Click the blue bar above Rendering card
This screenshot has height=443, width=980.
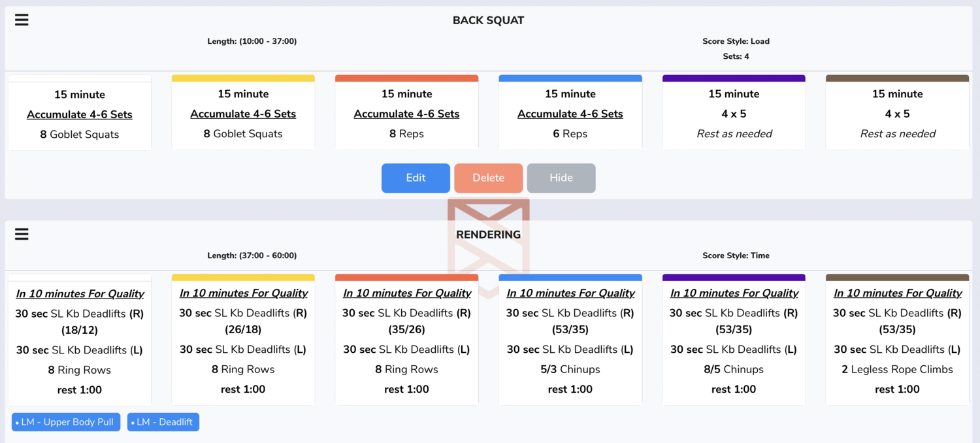(570, 278)
